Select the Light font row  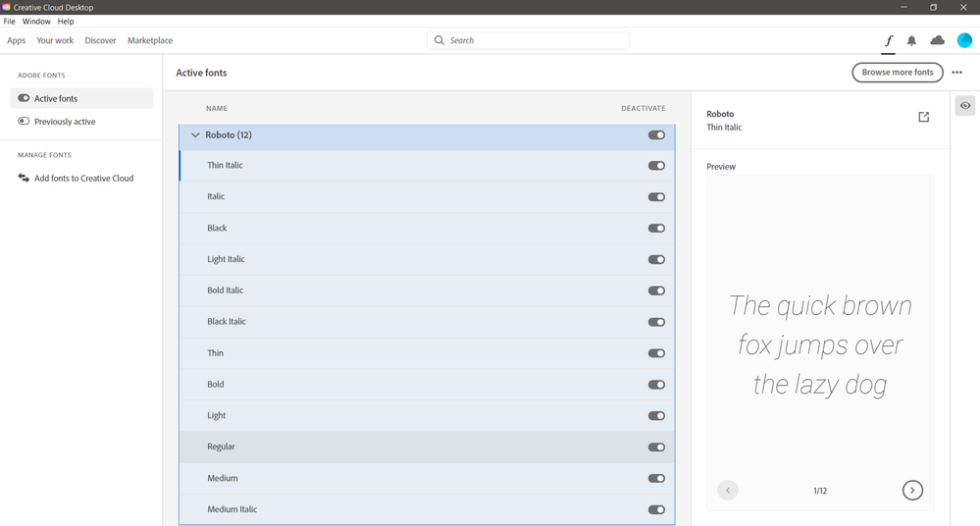427,416
